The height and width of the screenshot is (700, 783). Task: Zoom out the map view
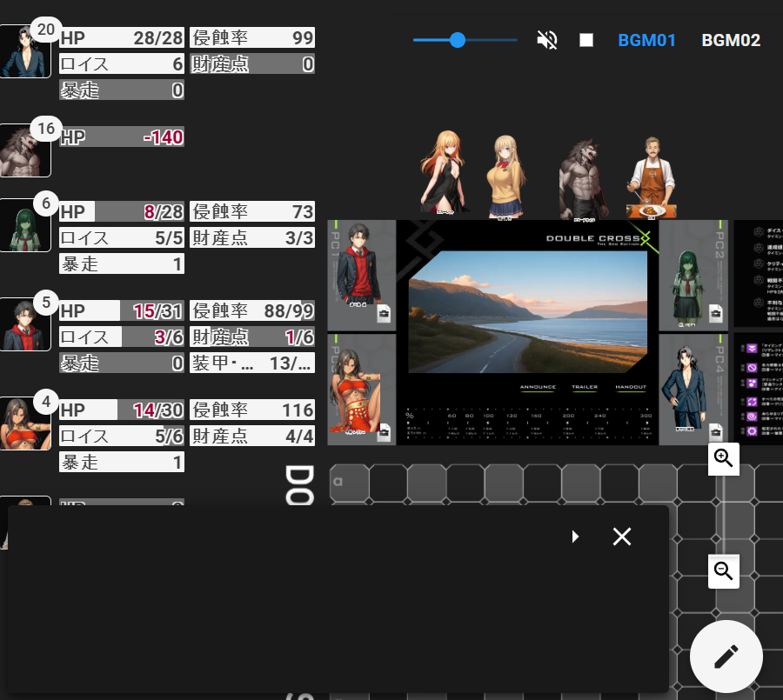723,571
